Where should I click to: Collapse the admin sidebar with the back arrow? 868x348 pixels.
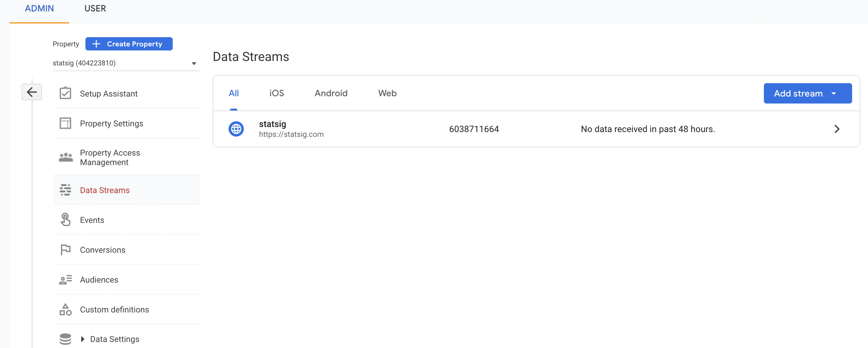(x=32, y=92)
